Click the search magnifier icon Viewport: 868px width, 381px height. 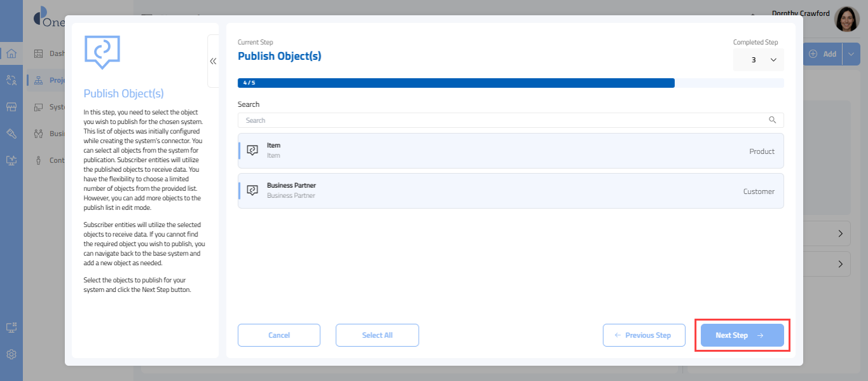(x=773, y=120)
